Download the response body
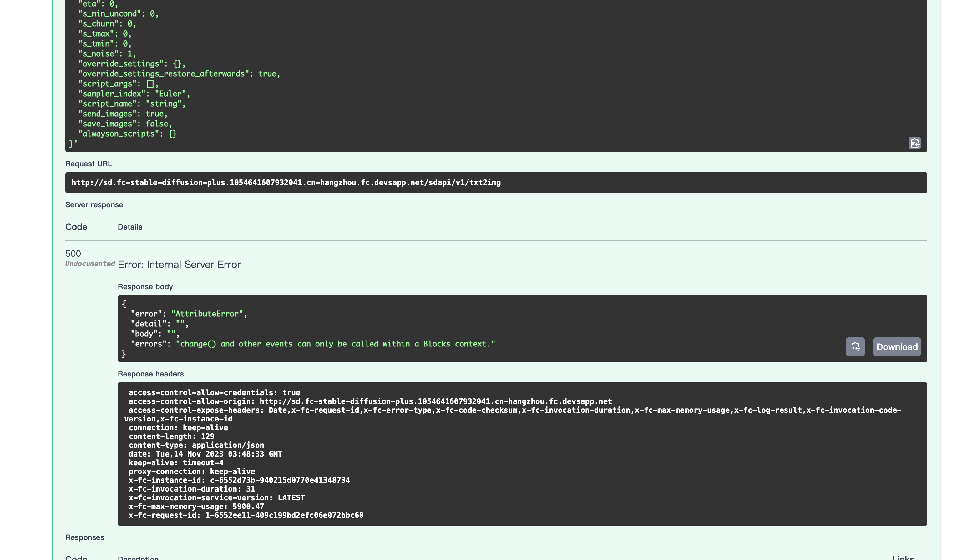 tap(897, 347)
